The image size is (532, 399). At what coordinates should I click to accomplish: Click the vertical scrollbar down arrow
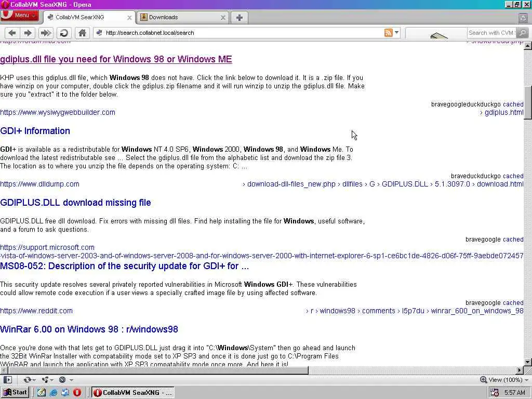coord(528,362)
